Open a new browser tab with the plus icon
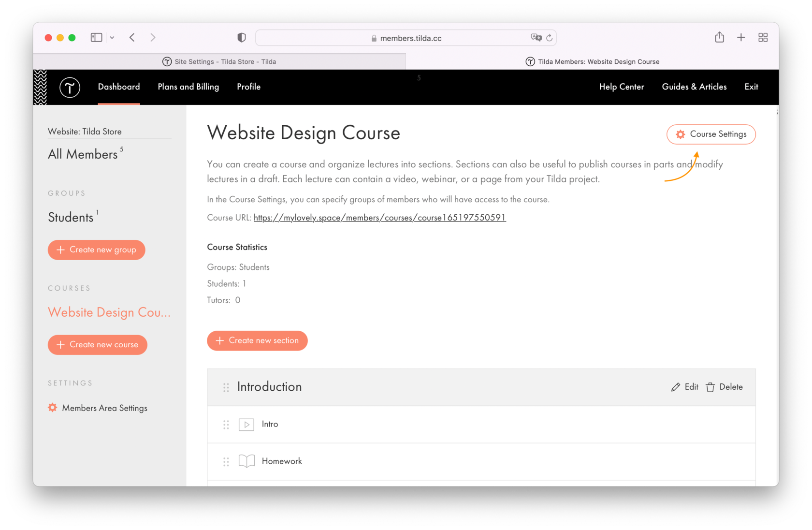Viewport: 812px width, 530px height. [741, 37]
